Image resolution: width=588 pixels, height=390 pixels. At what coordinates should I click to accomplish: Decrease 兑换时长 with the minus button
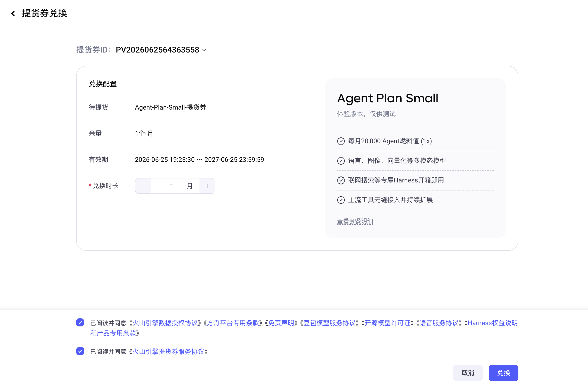coord(143,186)
